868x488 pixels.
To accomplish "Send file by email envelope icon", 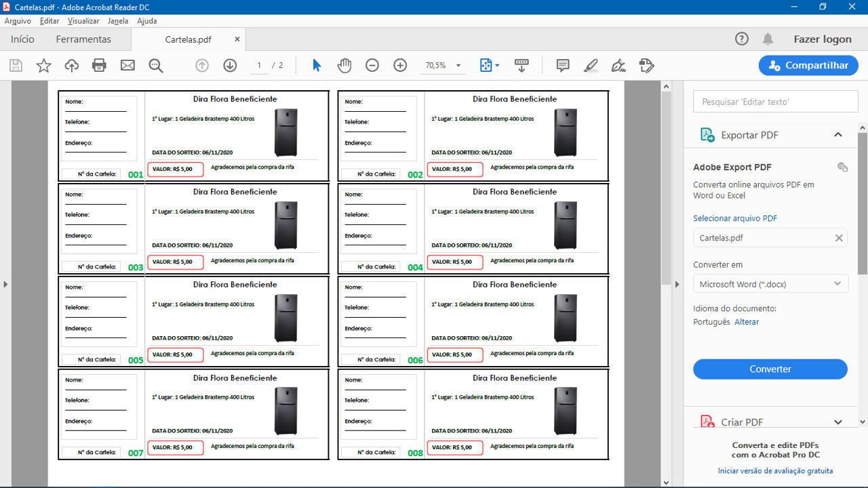I will (x=127, y=65).
